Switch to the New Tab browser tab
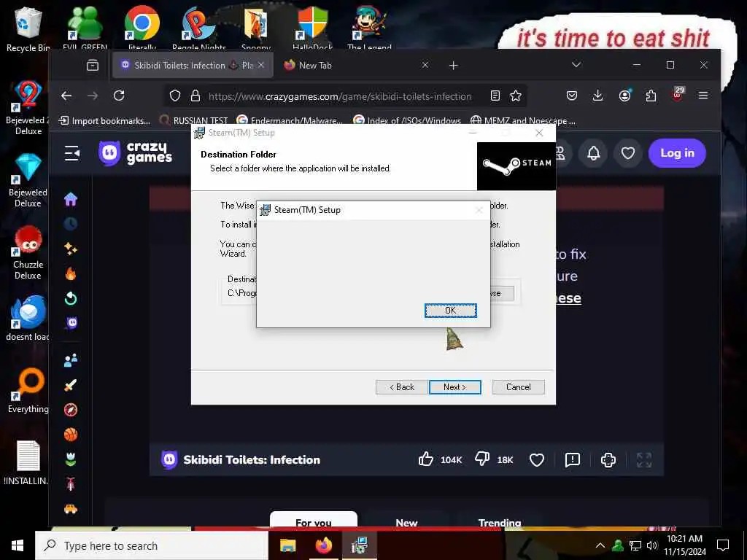Viewport: 747px width, 560px height. (x=357, y=65)
